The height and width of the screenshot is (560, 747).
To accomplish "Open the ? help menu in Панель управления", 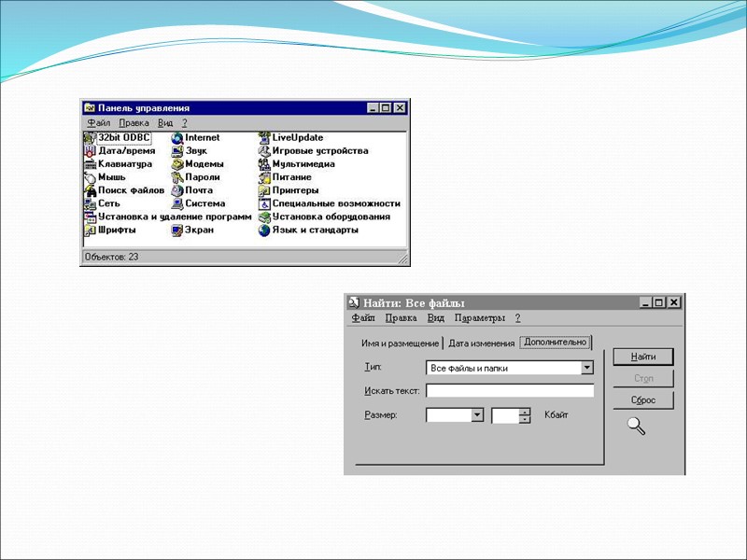I will click(x=185, y=123).
